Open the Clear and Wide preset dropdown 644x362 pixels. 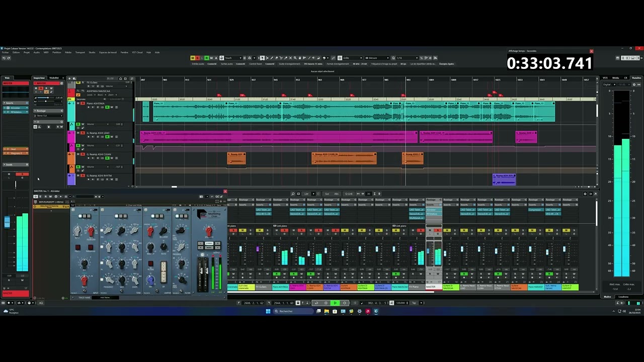click(134, 205)
